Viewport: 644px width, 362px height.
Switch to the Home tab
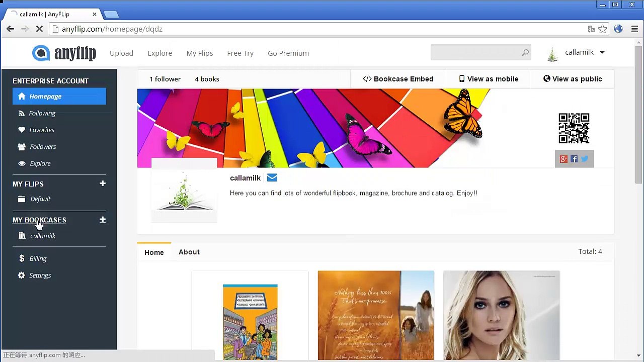point(154,252)
